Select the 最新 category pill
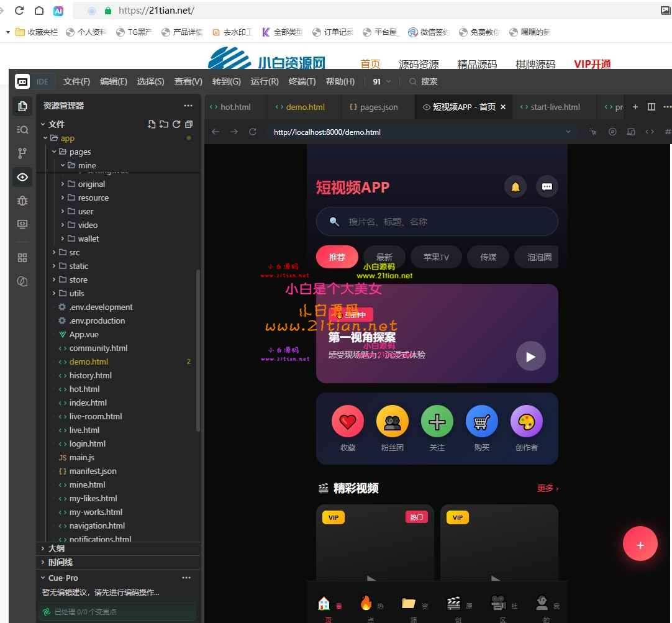 [x=384, y=257]
